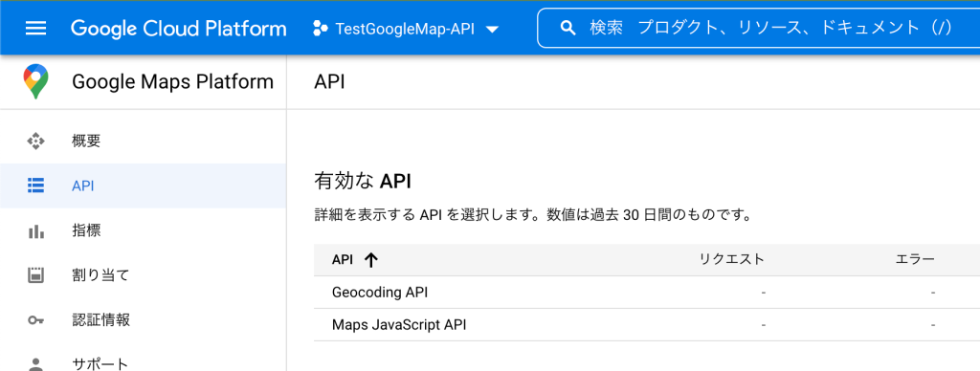Click the リクエスト column header
This screenshot has height=371, width=980.
pos(732,260)
